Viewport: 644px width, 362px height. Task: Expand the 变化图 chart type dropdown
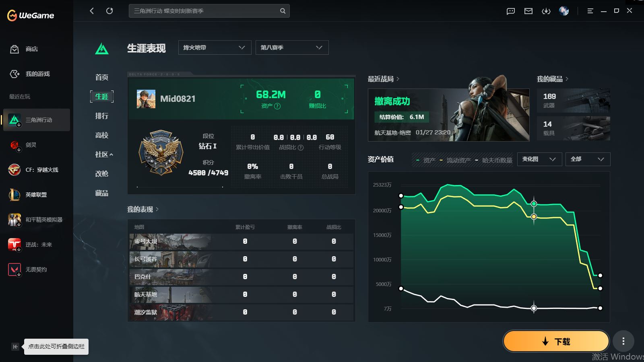[x=539, y=159]
